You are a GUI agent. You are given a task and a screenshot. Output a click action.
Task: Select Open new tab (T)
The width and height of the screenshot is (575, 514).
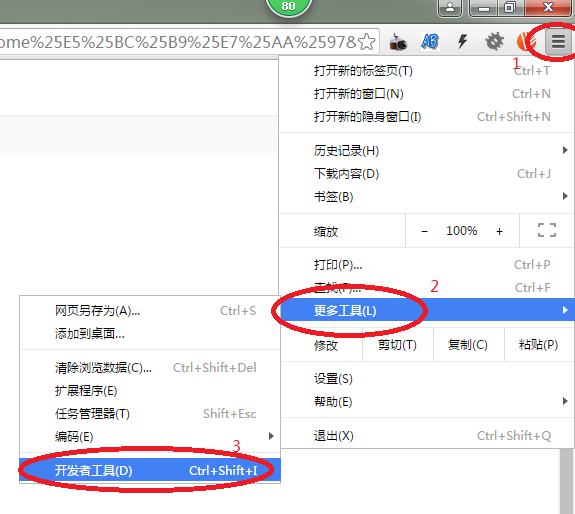click(x=427, y=71)
